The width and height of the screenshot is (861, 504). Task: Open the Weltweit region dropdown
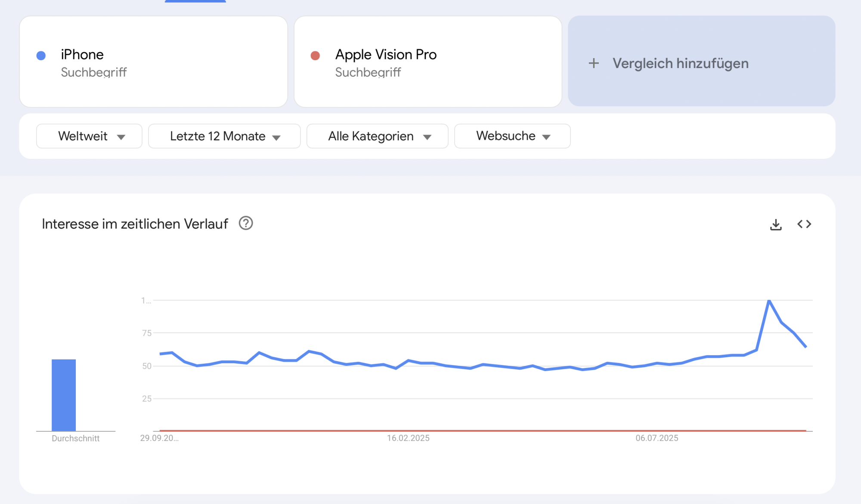point(90,136)
